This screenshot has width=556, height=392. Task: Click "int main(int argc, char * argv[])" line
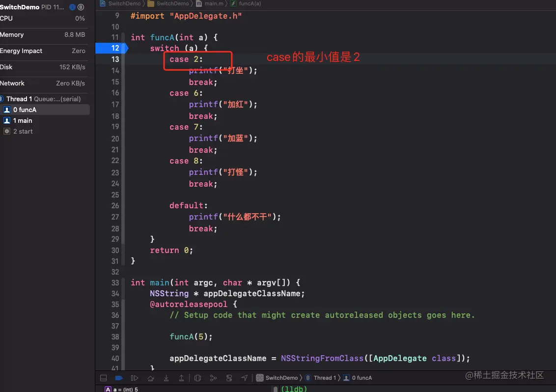[215, 283]
